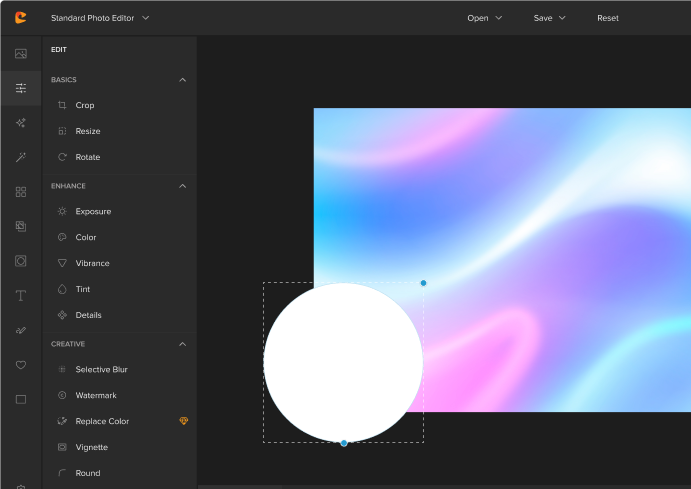691x489 pixels.
Task: Collapse the Basics section
Action: 182,80
